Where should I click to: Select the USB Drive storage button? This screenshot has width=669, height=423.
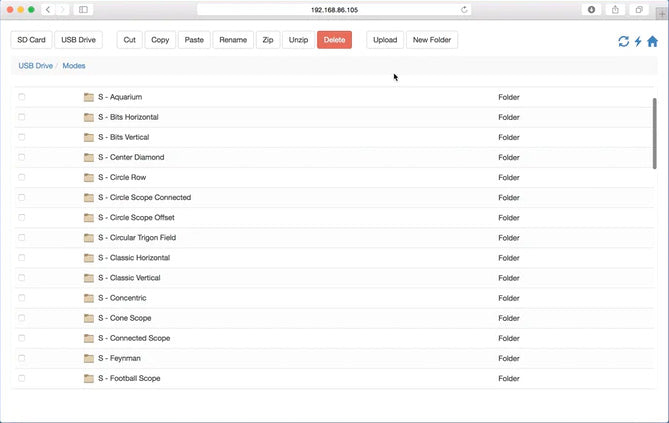[x=79, y=40]
